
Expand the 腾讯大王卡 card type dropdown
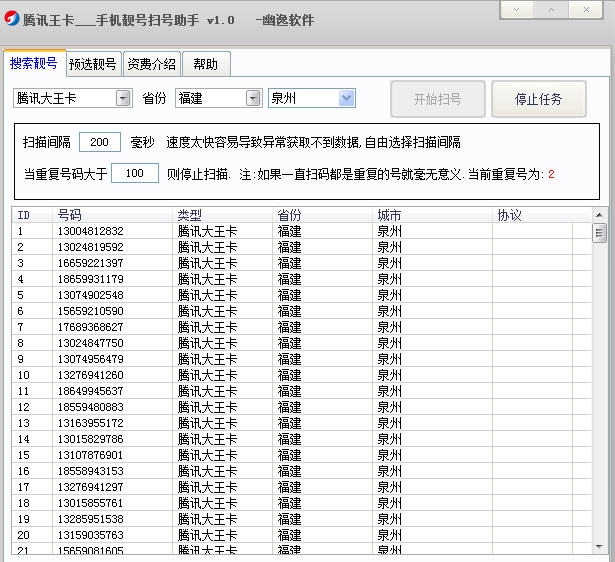point(123,99)
